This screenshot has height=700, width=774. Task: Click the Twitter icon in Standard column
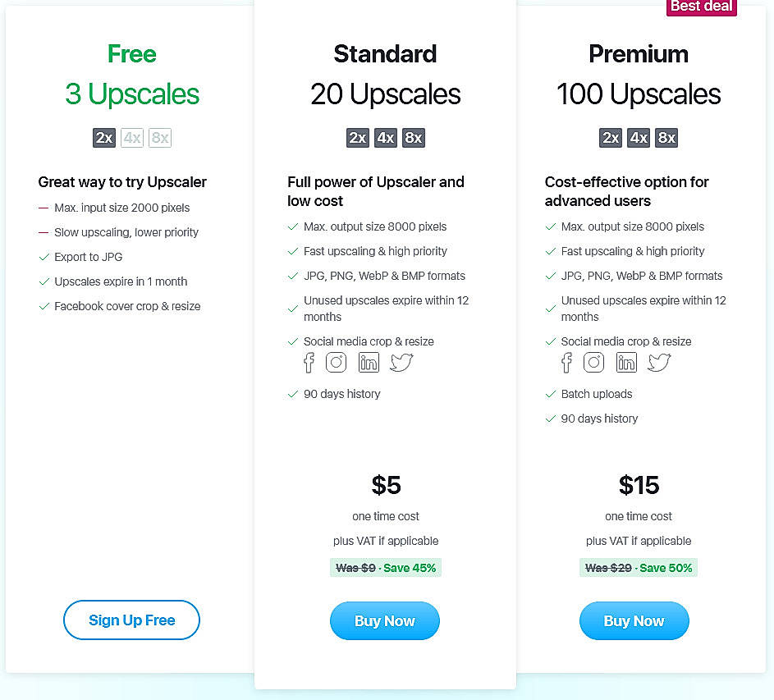tap(401, 362)
